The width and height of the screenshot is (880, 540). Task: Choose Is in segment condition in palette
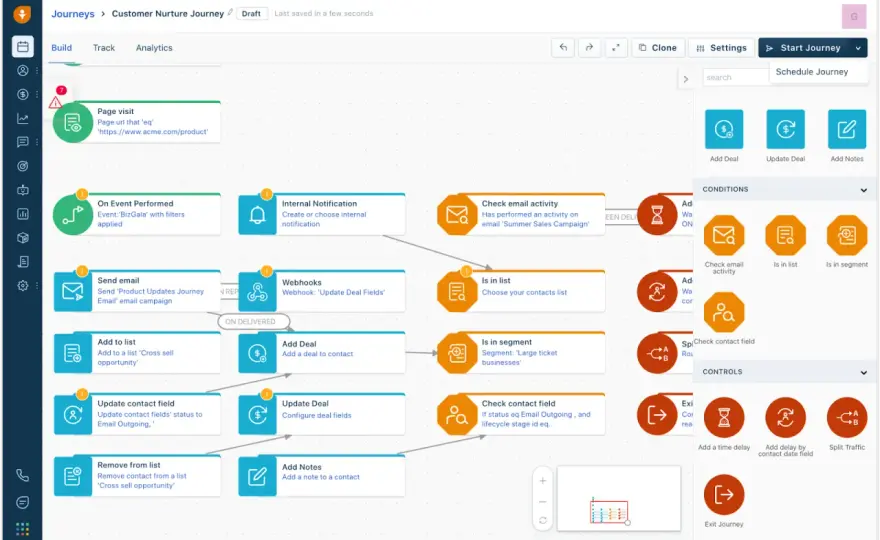point(847,235)
